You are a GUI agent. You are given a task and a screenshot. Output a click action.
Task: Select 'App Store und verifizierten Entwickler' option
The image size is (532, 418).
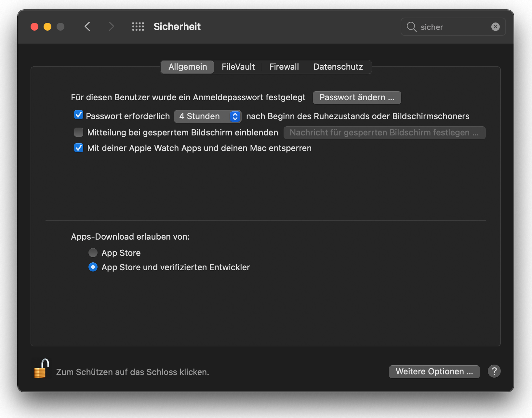click(x=93, y=267)
